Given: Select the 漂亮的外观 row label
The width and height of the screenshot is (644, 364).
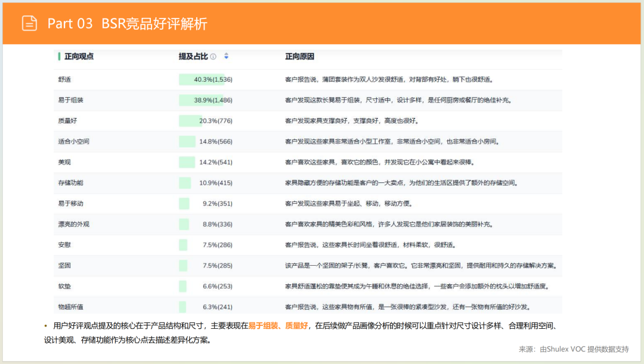Looking at the screenshot, I should click(x=73, y=224).
